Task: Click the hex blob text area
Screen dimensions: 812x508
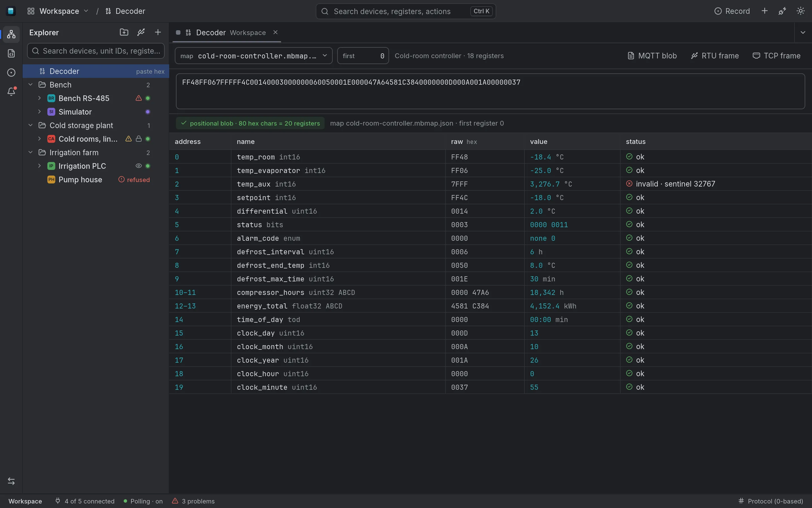Action: click(x=490, y=91)
